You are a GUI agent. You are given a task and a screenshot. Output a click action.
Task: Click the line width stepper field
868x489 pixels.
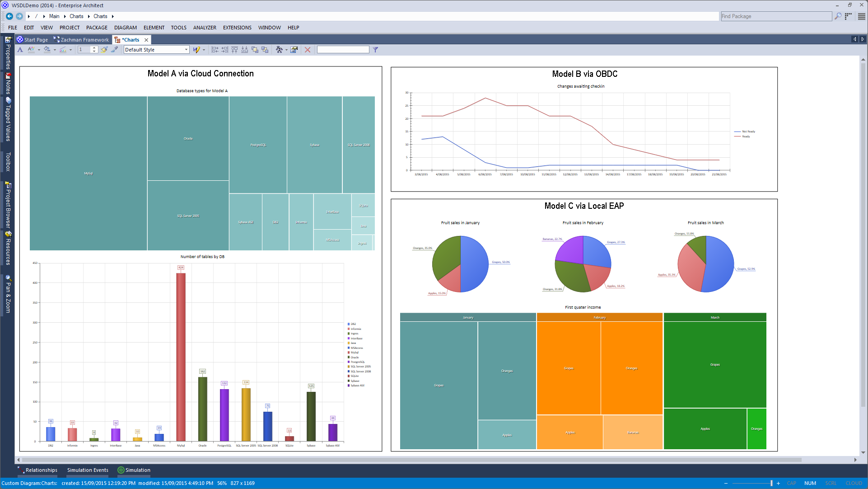(87, 50)
